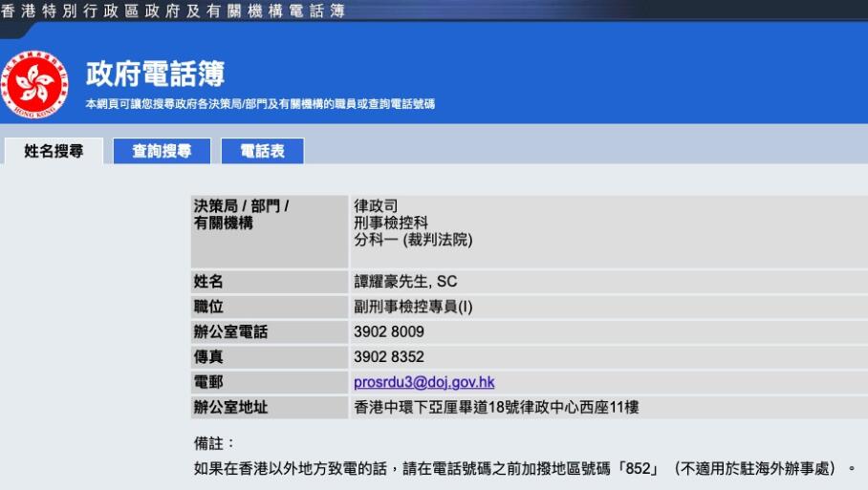
Task: Click the fax number 3902 8352
Action: (388, 357)
